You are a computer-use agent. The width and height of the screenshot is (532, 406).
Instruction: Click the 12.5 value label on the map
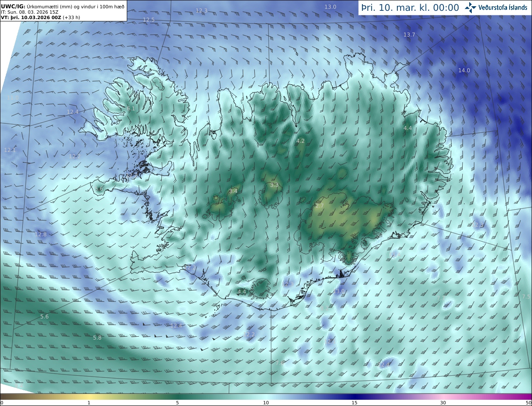tap(148, 20)
